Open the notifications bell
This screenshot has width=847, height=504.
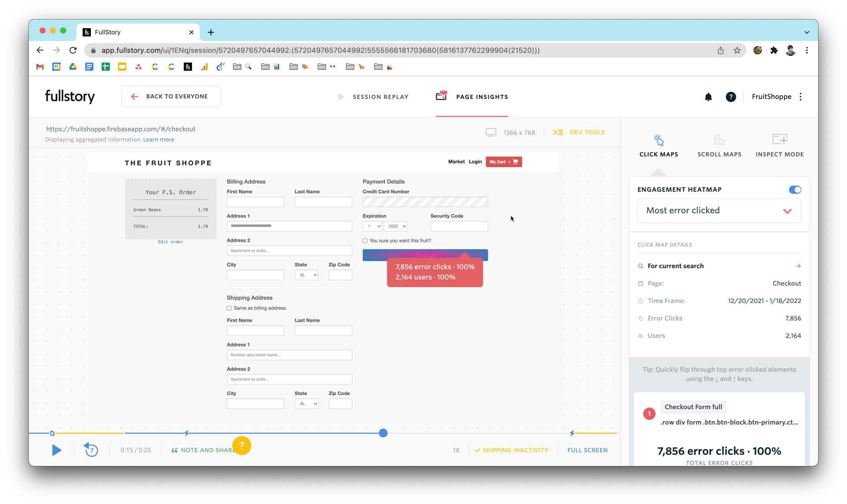click(x=708, y=97)
